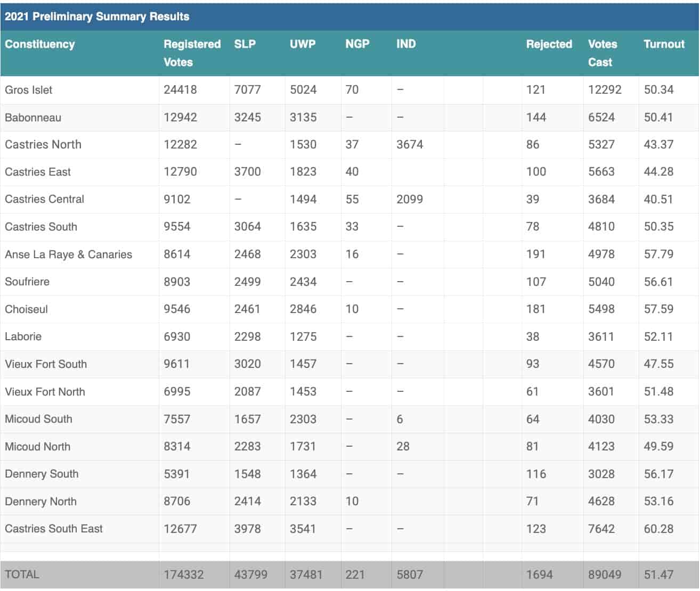
Task: Click the 2021 Preliminary Summary Results title
Action: click(97, 17)
